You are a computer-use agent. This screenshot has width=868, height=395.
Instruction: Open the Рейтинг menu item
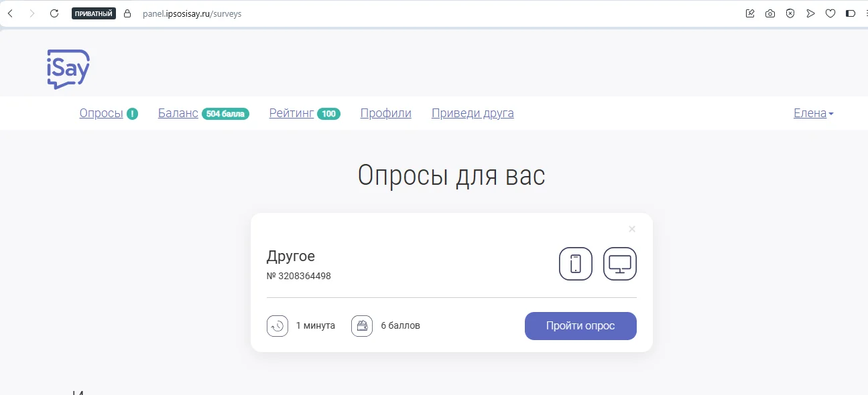tap(292, 113)
